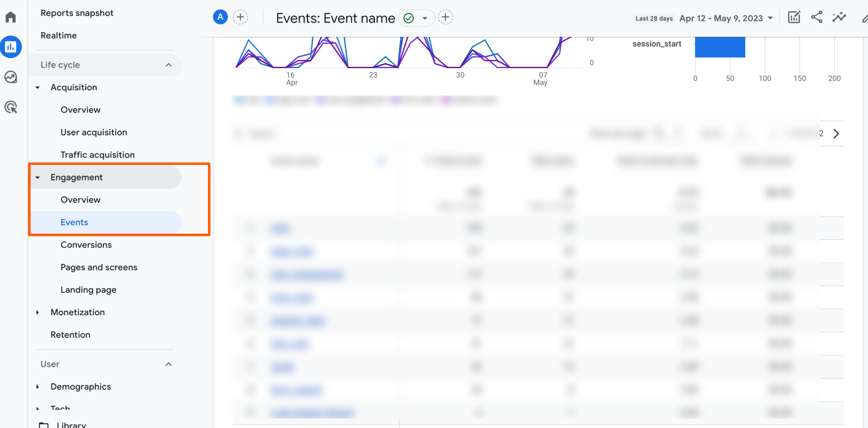The width and height of the screenshot is (868, 428).
Task: Add a comparison with the plus icon
Action: [x=240, y=17]
